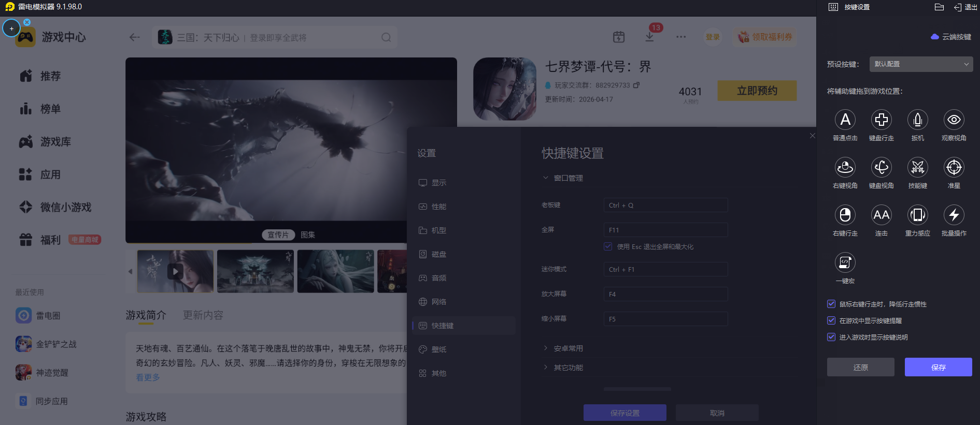Click the 还原 reset button
This screenshot has width=980, height=425.
pos(860,367)
